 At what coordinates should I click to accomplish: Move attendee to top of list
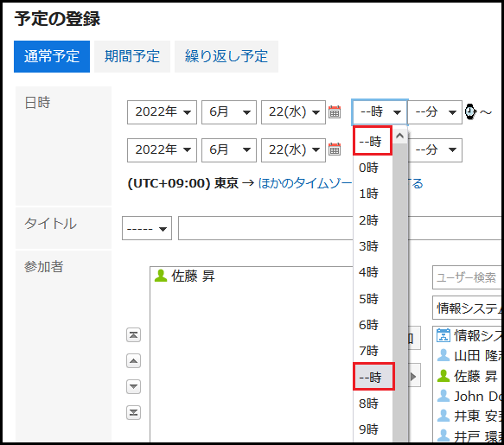133,335
